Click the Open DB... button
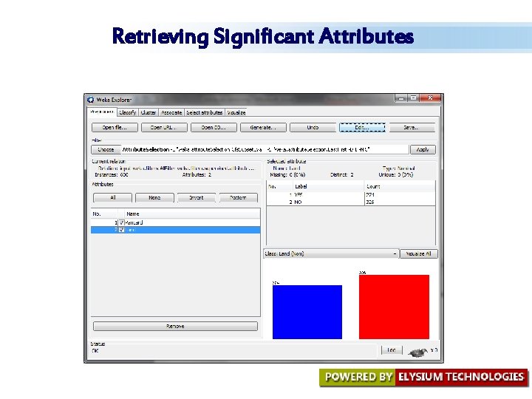Image resolution: width=532 pixels, height=399 pixels. (x=214, y=128)
